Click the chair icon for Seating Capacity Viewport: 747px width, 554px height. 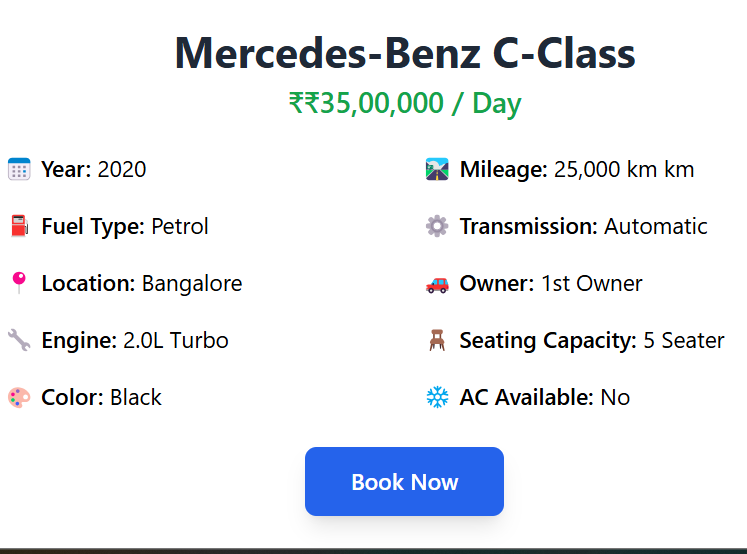(x=437, y=340)
